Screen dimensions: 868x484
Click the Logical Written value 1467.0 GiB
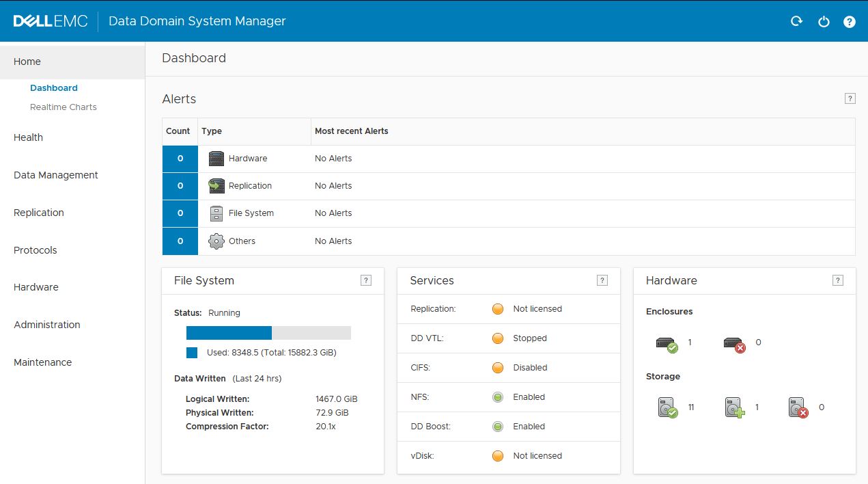(337, 399)
